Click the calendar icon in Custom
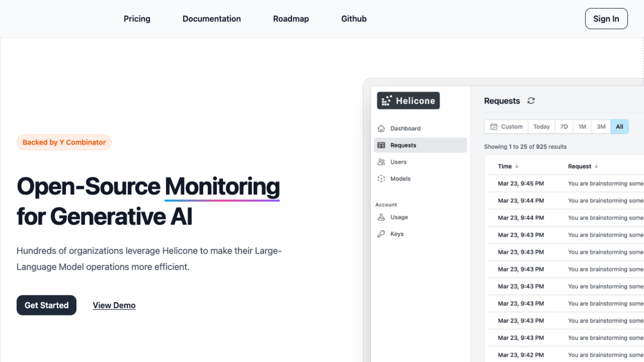The width and height of the screenshot is (644, 362). point(494,127)
